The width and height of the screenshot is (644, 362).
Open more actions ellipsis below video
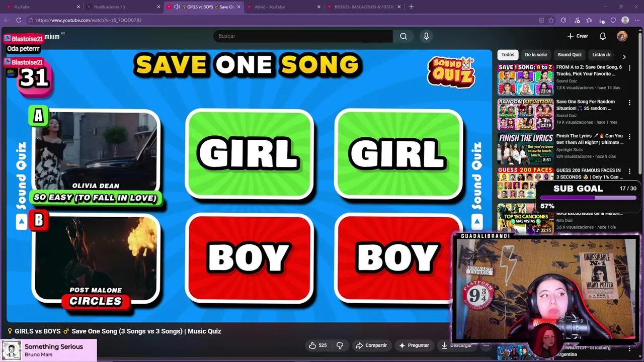click(486, 345)
